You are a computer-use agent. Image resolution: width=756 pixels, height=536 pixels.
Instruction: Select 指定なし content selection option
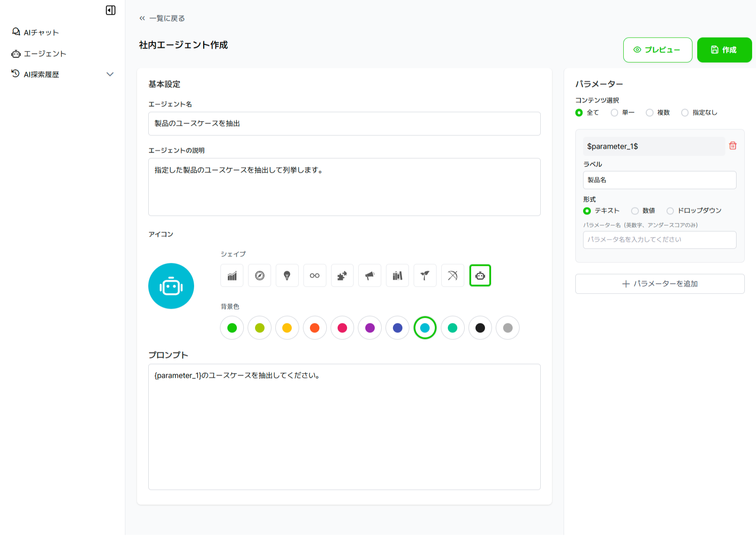pos(685,113)
